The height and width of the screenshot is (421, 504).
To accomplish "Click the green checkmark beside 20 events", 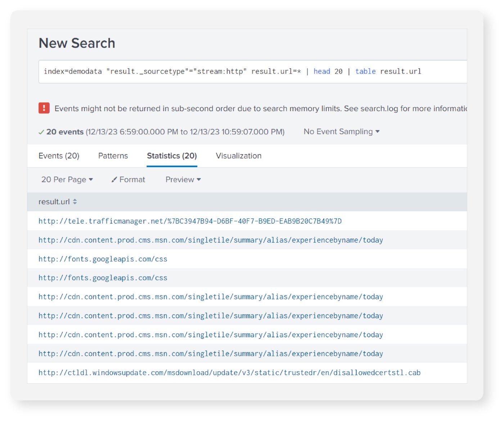I will pos(41,132).
